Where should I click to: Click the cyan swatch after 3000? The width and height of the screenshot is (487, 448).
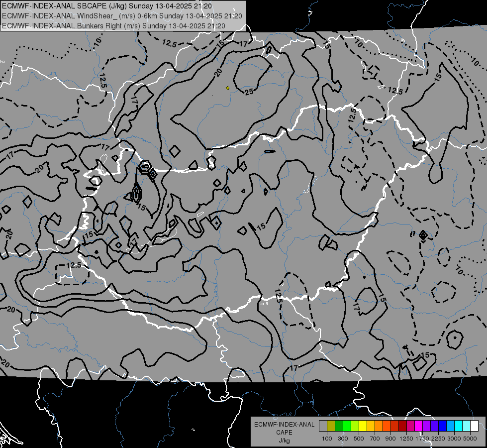click(459, 426)
